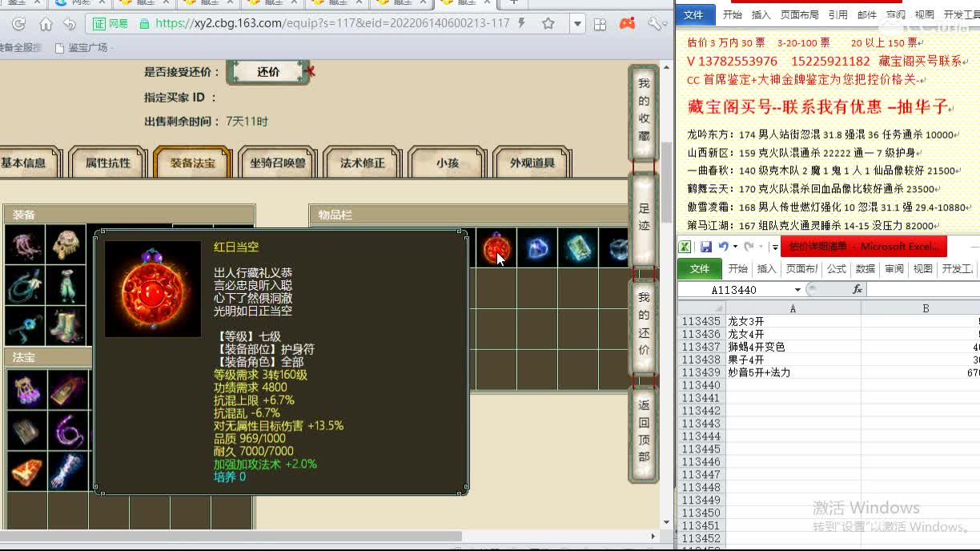This screenshot has width=980, height=551.
Task: Click the green book inventory item
Action: [578, 248]
